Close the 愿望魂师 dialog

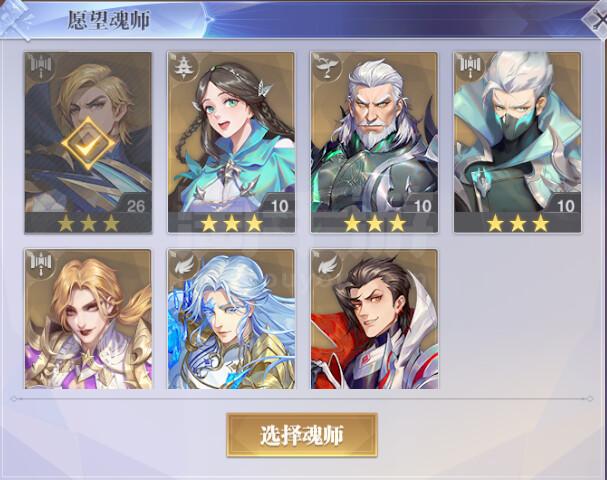pos(596,19)
